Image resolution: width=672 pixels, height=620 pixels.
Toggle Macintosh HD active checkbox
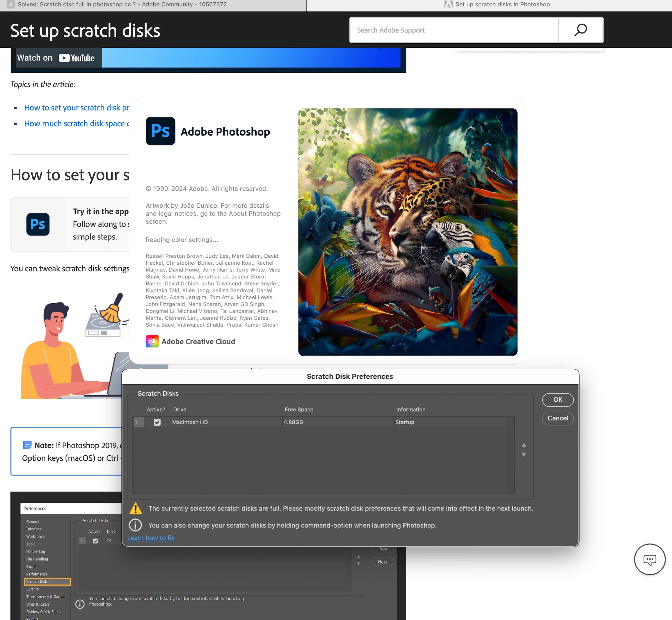click(x=157, y=422)
